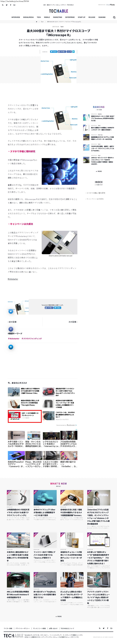Image resolution: width=117 pixels, height=644 pixels.
Task: Expand ranking list with + MORE
Action: (x=99, y=171)
